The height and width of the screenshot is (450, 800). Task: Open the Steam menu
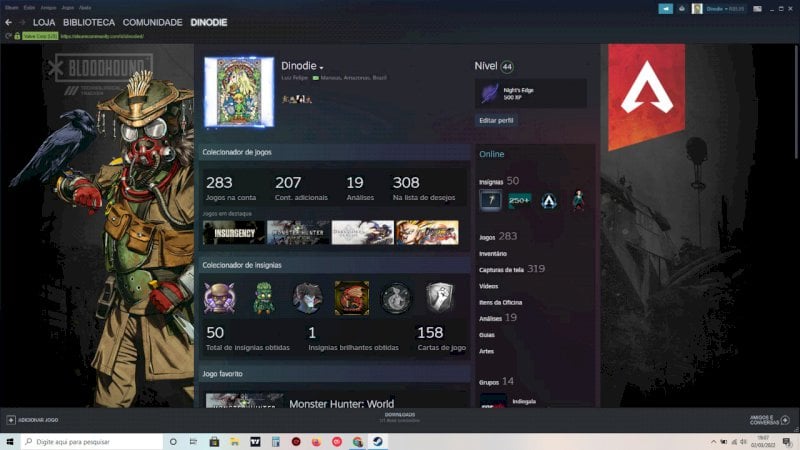point(11,8)
